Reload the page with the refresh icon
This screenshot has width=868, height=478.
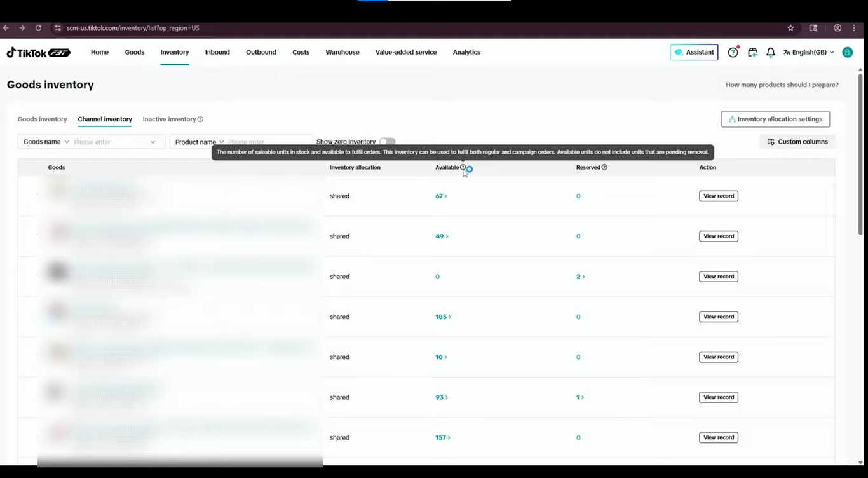click(38, 28)
